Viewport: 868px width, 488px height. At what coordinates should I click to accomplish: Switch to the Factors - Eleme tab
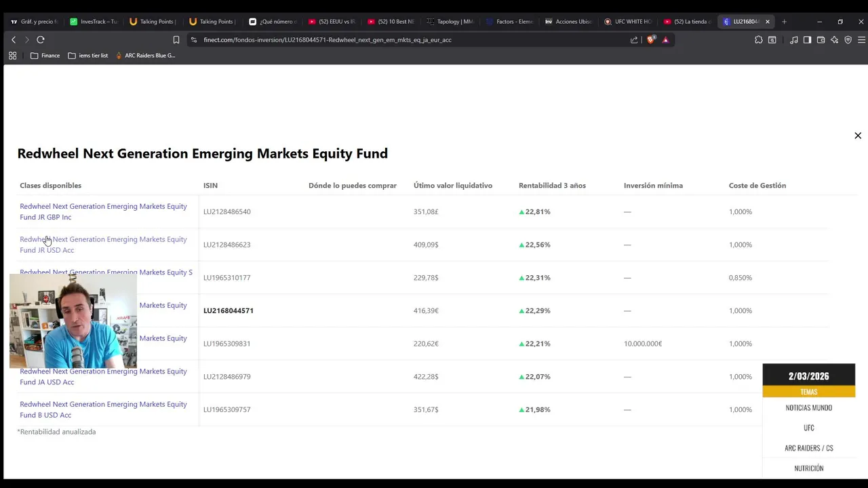tap(510, 22)
